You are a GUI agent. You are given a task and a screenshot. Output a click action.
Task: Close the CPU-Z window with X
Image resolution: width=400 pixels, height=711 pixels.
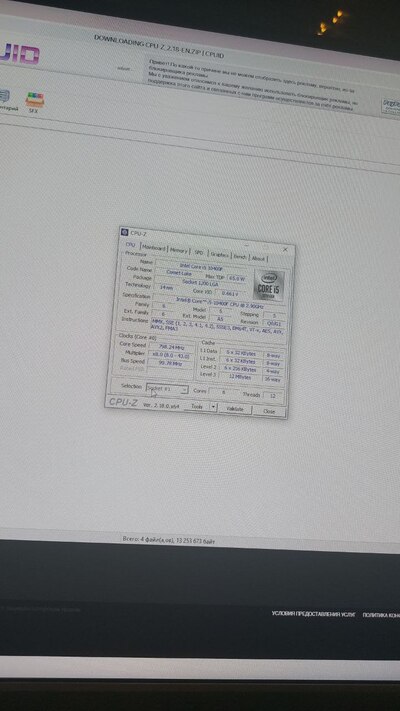(285, 249)
